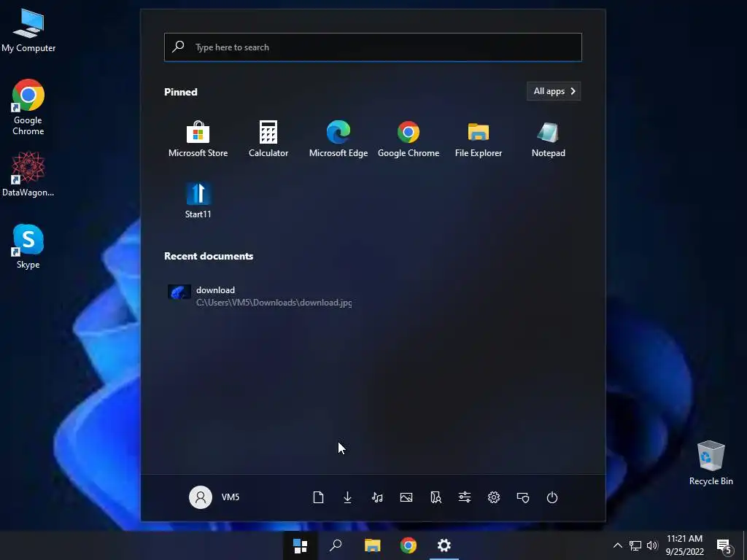Image resolution: width=747 pixels, height=560 pixels.
Task: Open Pictures folder from Start menu footer
Action: point(406,497)
